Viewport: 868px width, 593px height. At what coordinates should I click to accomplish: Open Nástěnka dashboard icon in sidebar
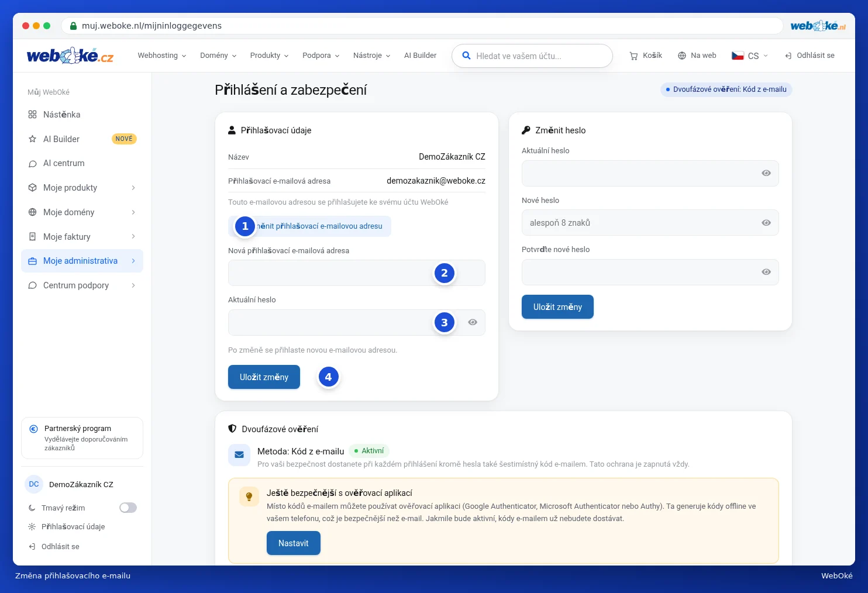pos(32,115)
